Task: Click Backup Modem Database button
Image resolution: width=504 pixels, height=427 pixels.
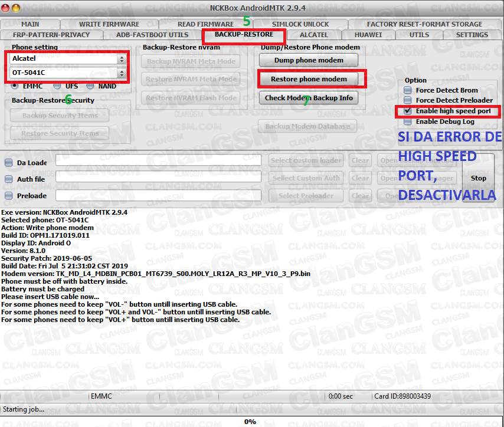Action: coord(307,126)
